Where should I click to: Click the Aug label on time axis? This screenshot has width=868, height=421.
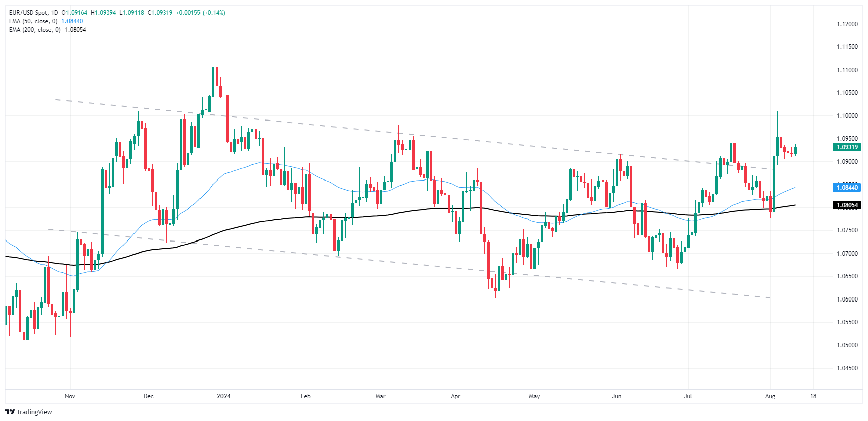coord(770,396)
